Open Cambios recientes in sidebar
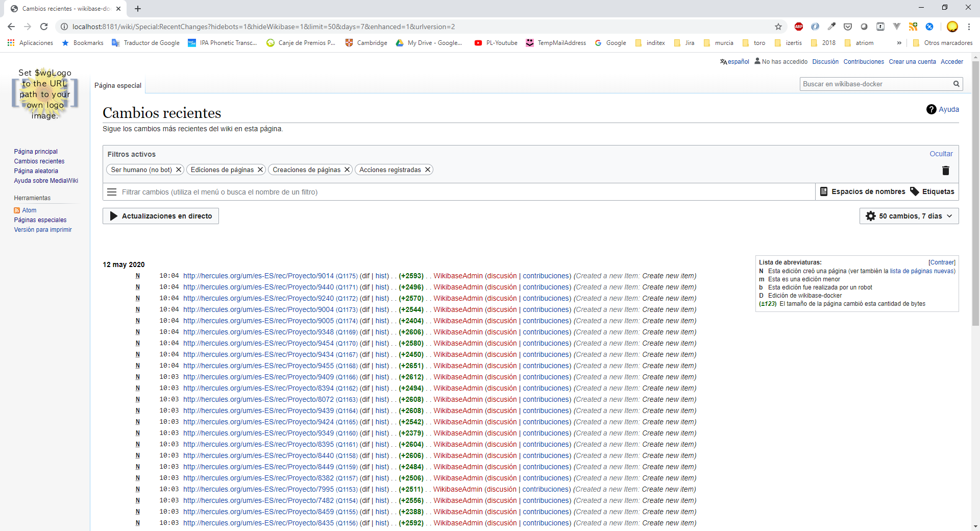The height and width of the screenshot is (531, 980). click(39, 161)
